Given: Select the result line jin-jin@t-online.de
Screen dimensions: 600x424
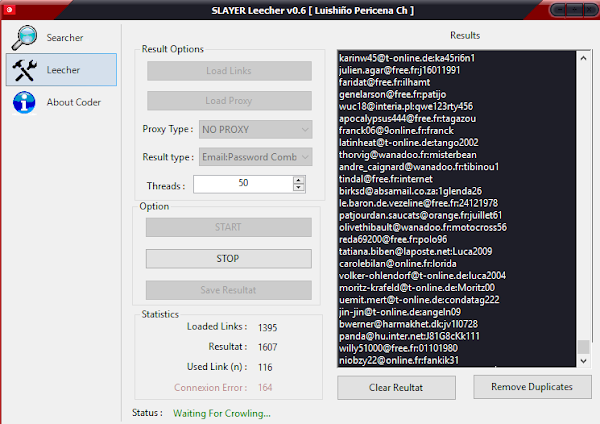Looking at the screenshot, I should point(400,312).
